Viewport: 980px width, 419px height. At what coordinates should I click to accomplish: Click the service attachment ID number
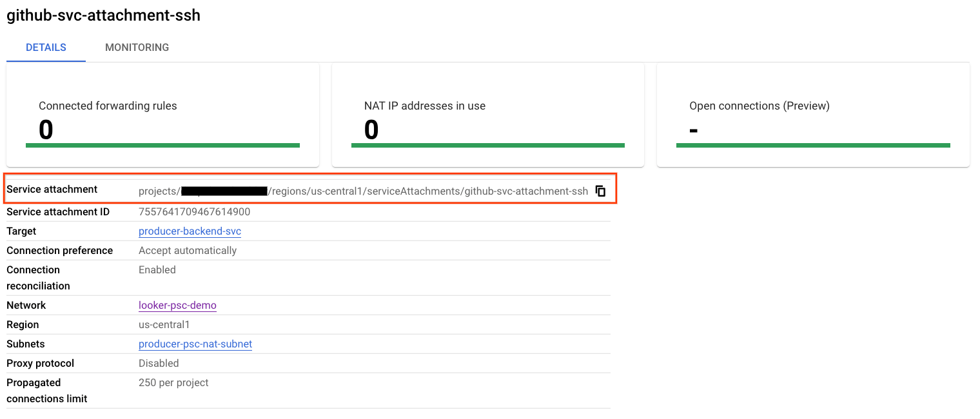tap(194, 212)
